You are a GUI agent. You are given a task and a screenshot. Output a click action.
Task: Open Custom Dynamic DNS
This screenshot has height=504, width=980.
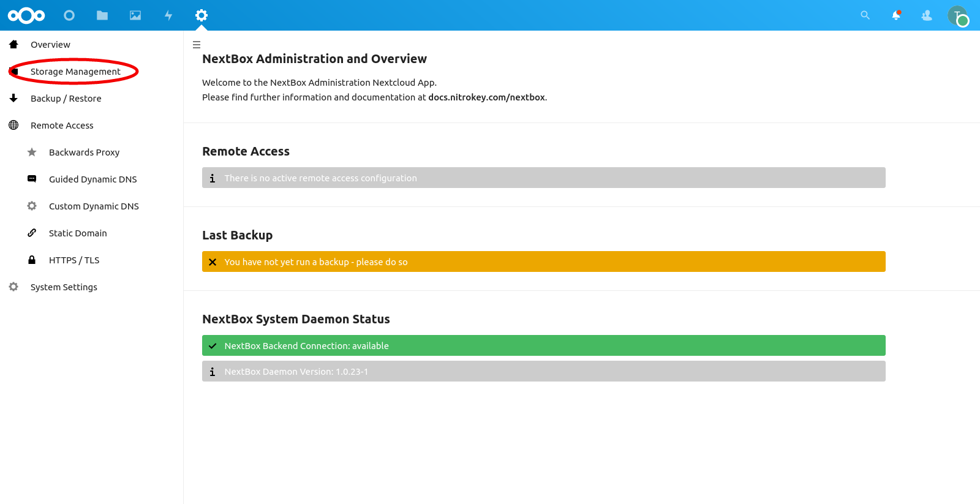92,206
